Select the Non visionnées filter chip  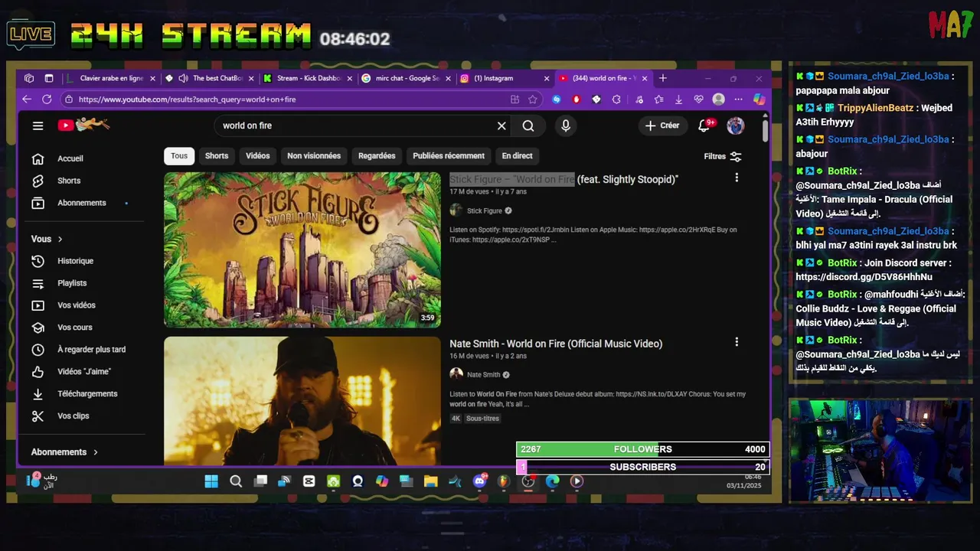tap(314, 156)
